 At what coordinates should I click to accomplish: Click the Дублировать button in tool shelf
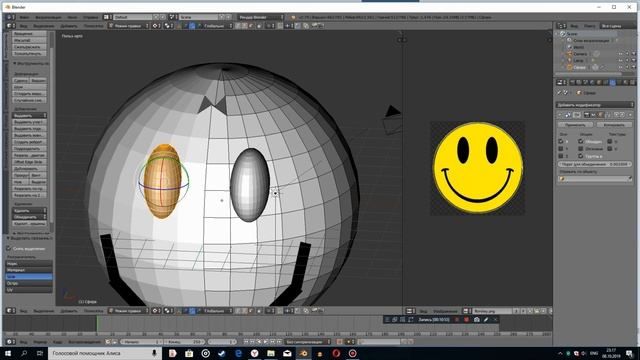pyautogui.click(x=29, y=168)
